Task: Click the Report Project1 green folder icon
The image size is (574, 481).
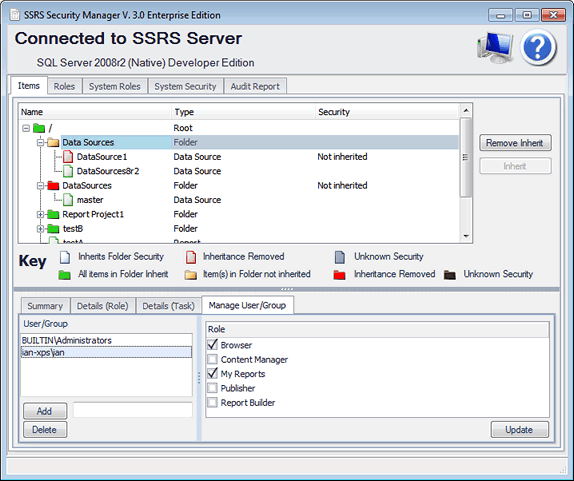Action: (53, 214)
